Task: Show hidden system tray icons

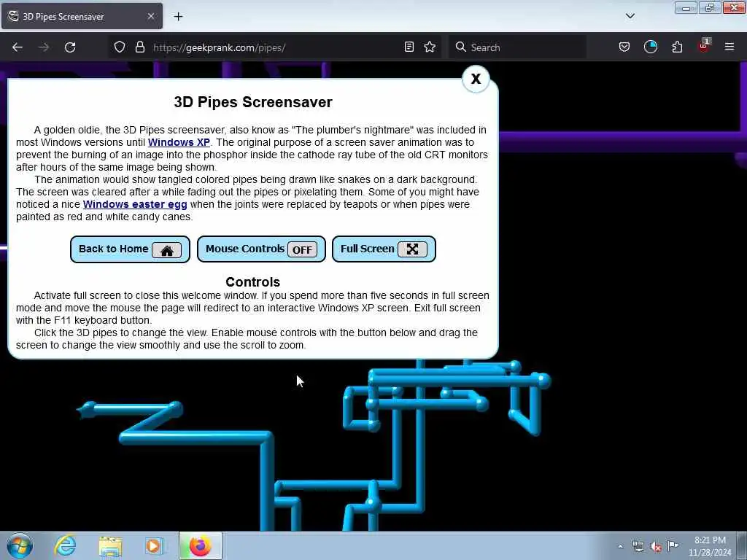Action: pyautogui.click(x=620, y=546)
